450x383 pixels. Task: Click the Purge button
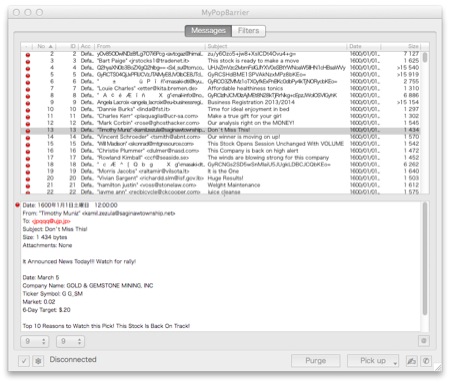[x=316, y=361]
